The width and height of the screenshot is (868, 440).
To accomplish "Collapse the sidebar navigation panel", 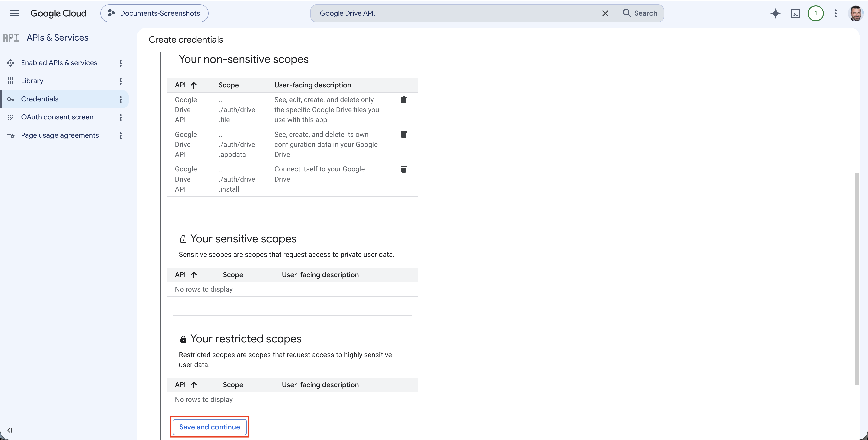I will pyautogui.click(x=10, y=430).
